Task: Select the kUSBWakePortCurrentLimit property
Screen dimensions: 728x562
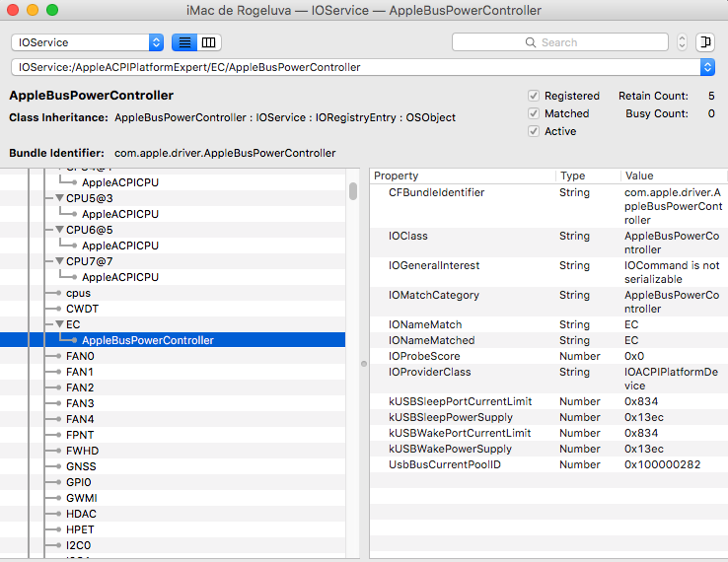Action: pyautogui.click(x=548, y=433)
